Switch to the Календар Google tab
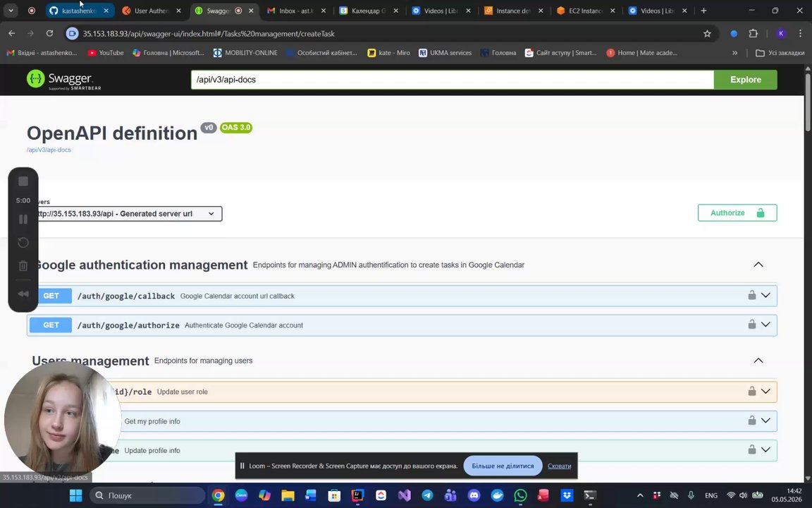 tap(369, 11)
